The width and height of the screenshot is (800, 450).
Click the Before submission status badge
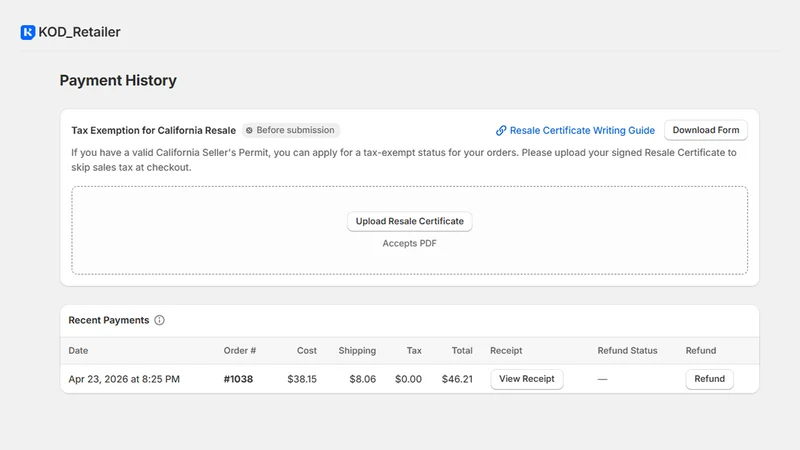click(x=290, y=130)
